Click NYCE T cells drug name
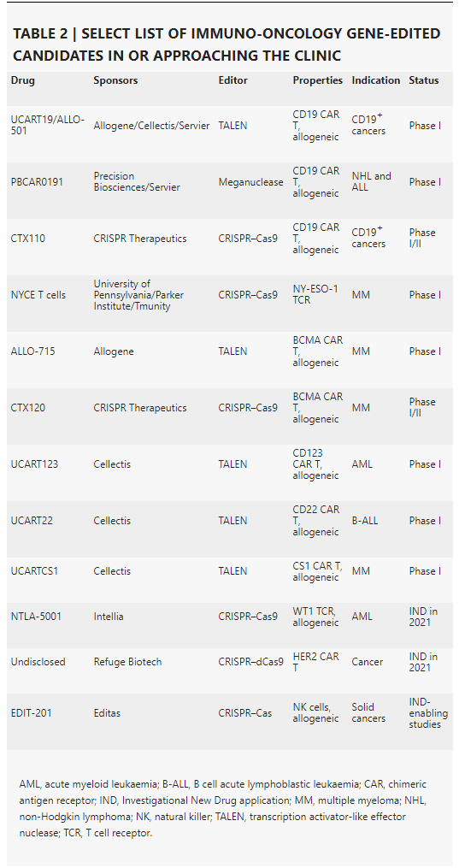 pos(38,295)
